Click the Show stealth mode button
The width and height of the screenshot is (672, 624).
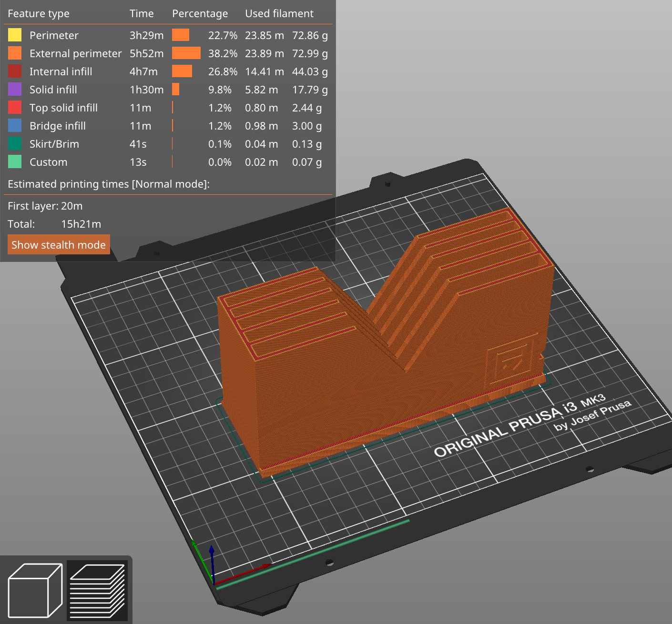click(x=59, y=245)
